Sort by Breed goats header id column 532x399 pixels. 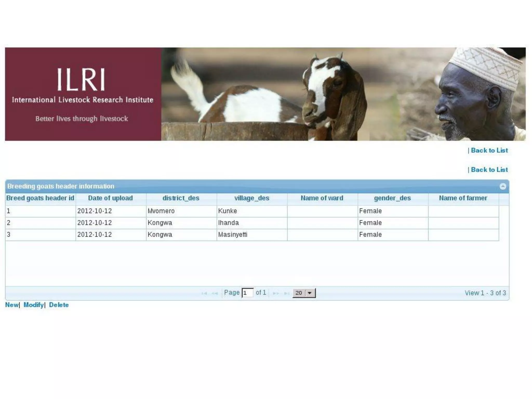pos(40,198)
